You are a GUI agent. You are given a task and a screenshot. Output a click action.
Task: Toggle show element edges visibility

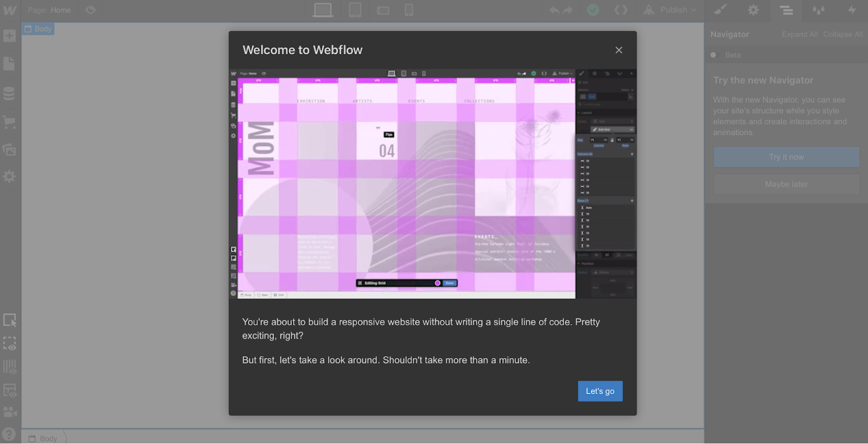[x=10, y=344]
